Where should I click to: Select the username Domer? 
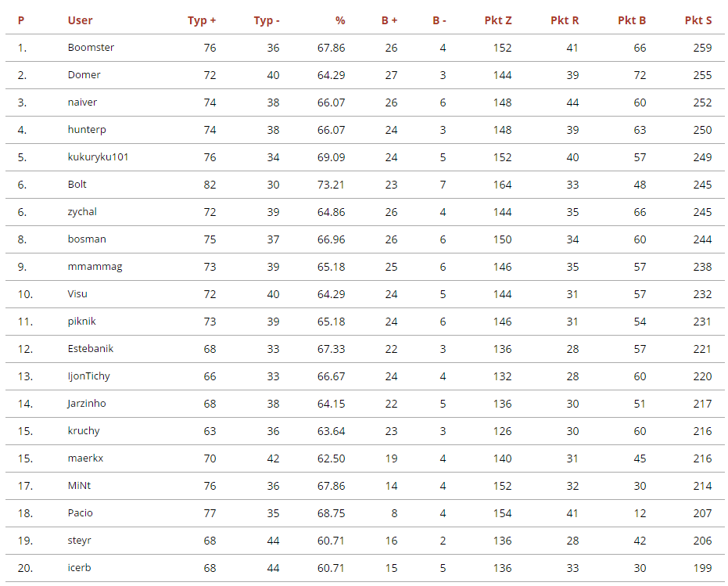click(84, 75)
